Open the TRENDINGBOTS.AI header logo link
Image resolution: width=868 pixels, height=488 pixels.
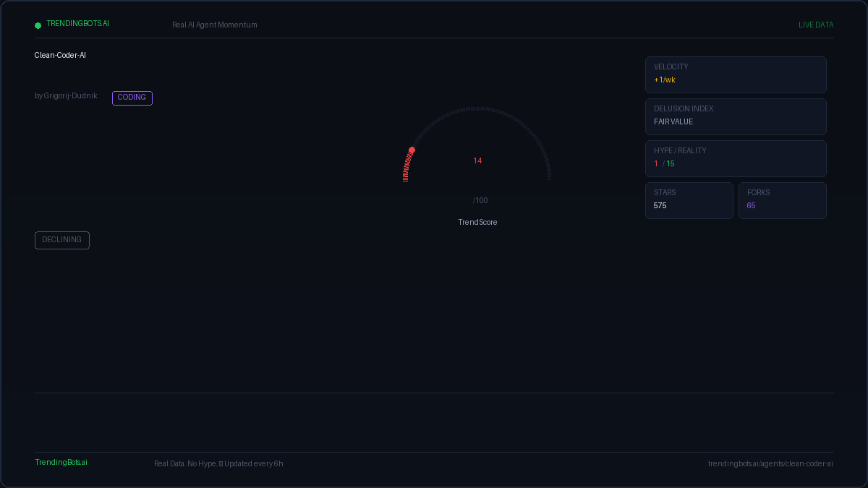click(77, 23)
